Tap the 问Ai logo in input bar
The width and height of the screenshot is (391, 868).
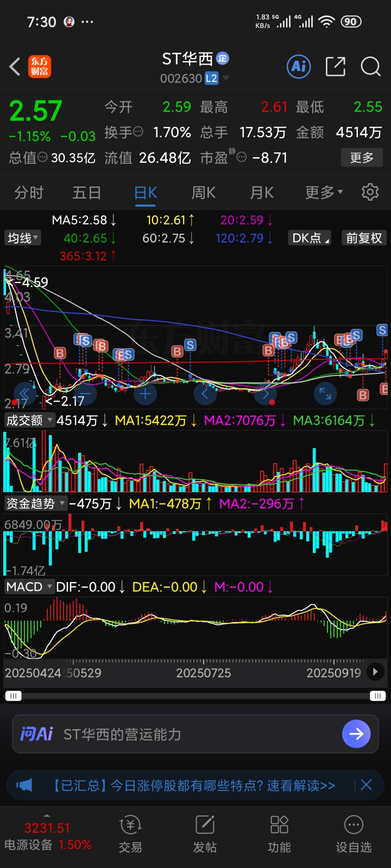tap(36, 734)
